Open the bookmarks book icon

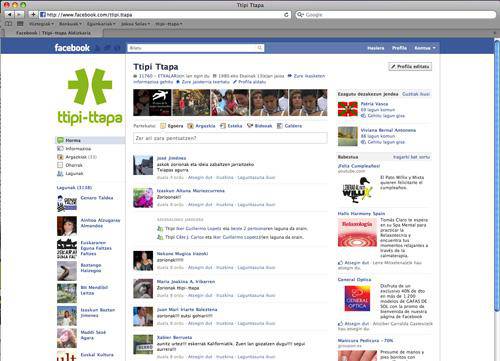tap(9, 24)
